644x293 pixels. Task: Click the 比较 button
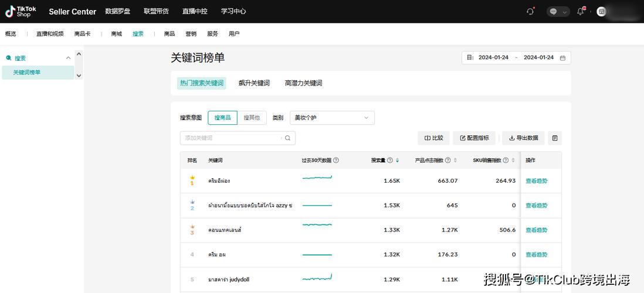pyautogui.click(x=433, y=138)
